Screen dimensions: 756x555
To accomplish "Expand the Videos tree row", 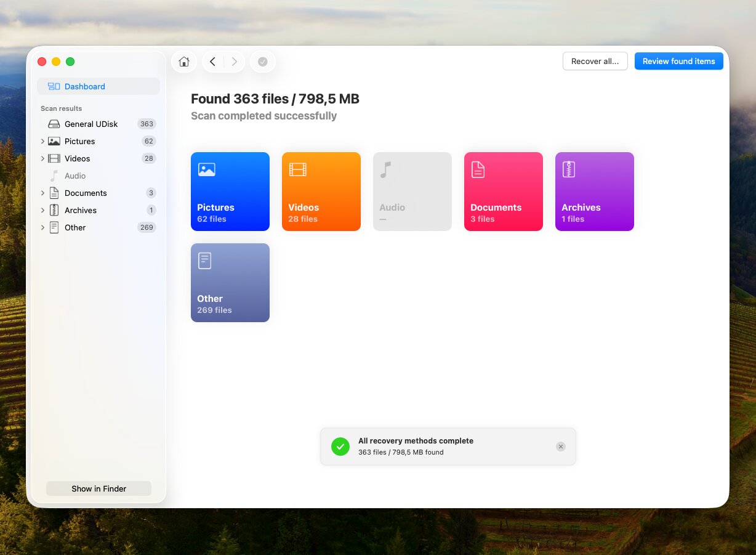I will click(x=42, y=158).
